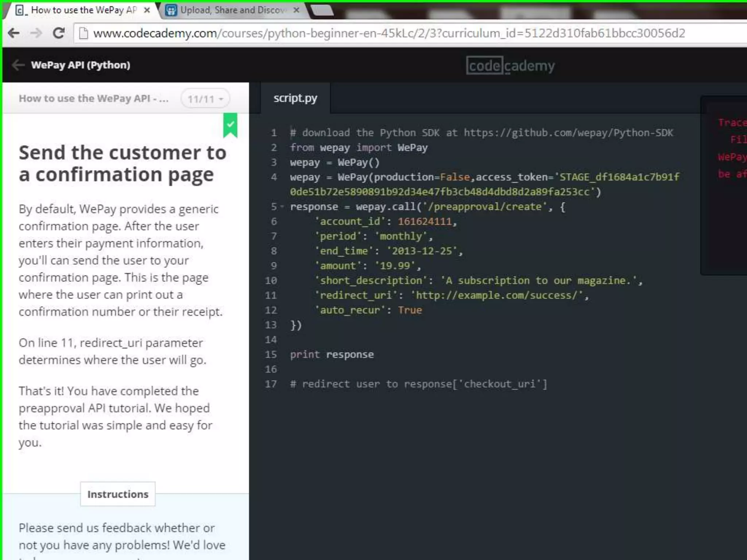747x560 pixels.
Task: Click the 'wepay = WePay()' code line
Action: [335, 162]
